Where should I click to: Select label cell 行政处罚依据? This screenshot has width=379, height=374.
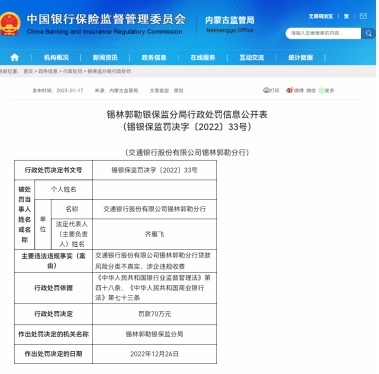coord(53,288)
